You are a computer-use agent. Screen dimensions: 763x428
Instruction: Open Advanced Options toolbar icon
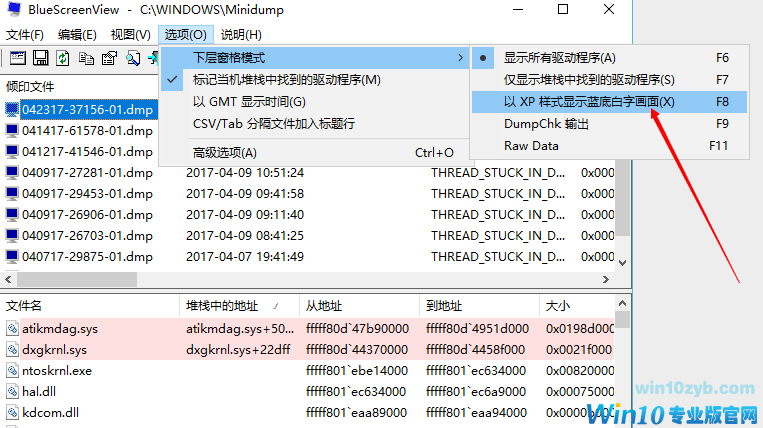[18, 58]
